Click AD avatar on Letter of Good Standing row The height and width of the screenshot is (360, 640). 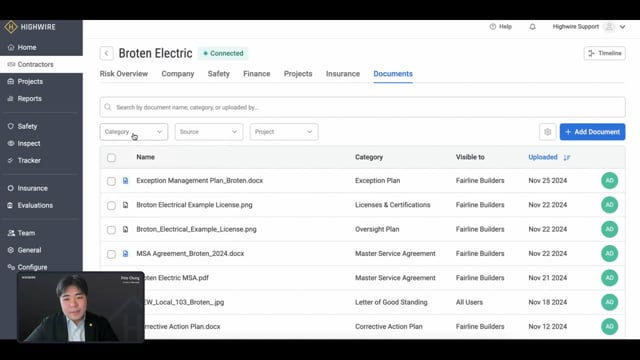click(609, 302)
